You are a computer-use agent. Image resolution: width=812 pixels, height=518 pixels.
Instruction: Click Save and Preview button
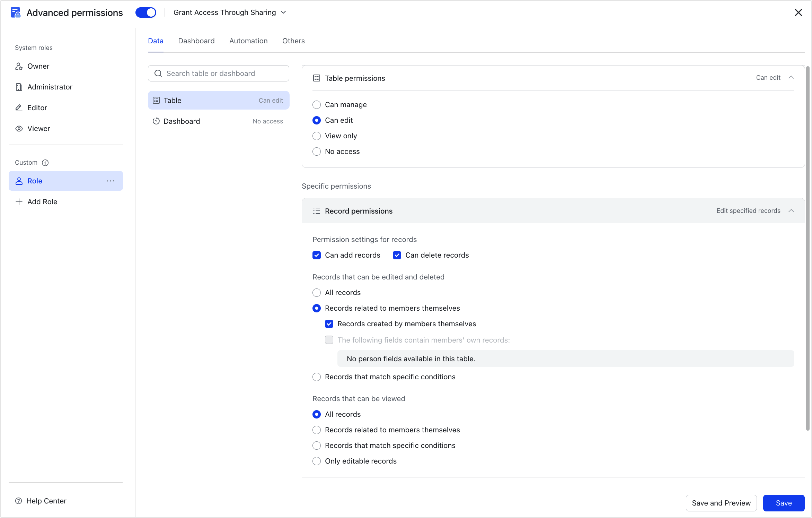pos(721,503)
